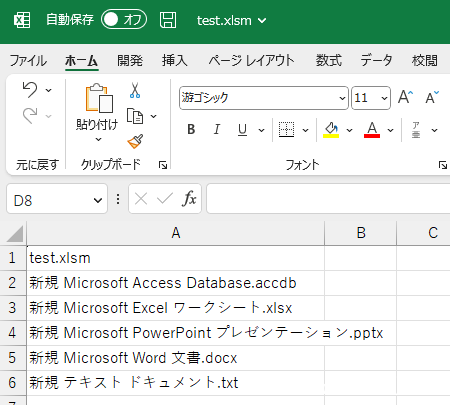450x405 pixels.
Task: Apply the yellow fill color bucket
Action: (x=331, y=130)
